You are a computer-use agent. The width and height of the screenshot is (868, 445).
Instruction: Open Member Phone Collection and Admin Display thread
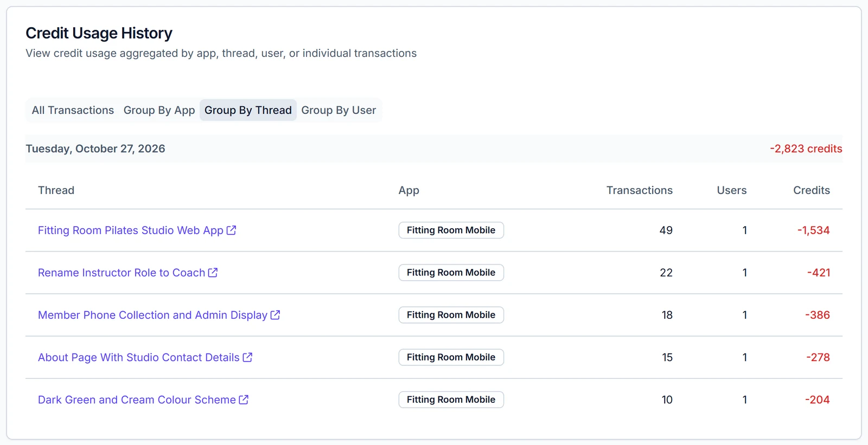point(152,315)
